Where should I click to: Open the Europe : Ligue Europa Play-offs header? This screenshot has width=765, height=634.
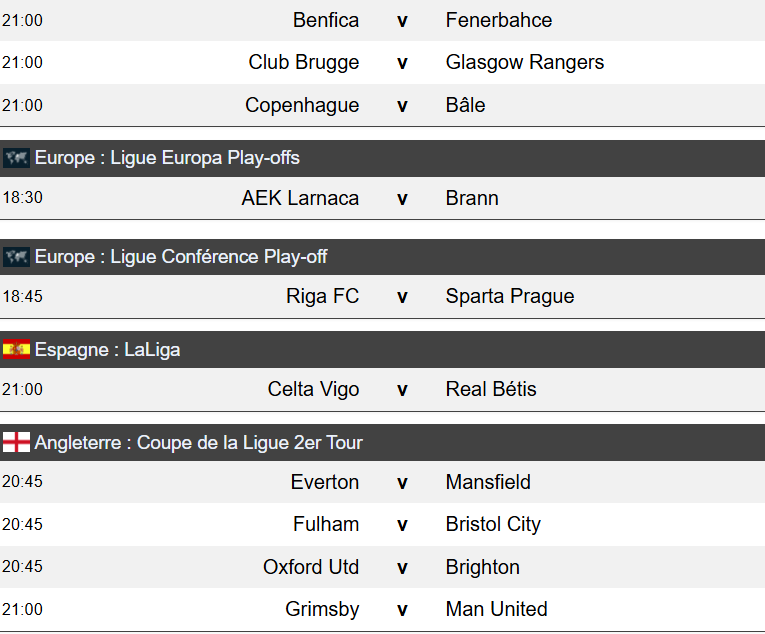coord(167,158)
